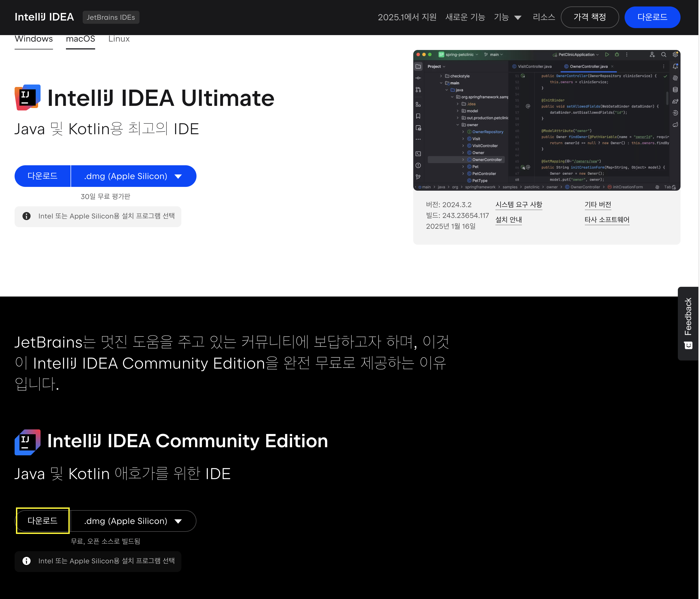Open the Community .dmg (Apple Silicon) installer dropdown
The width and height of the screenshot is (700, 599).
pos(134,521)
